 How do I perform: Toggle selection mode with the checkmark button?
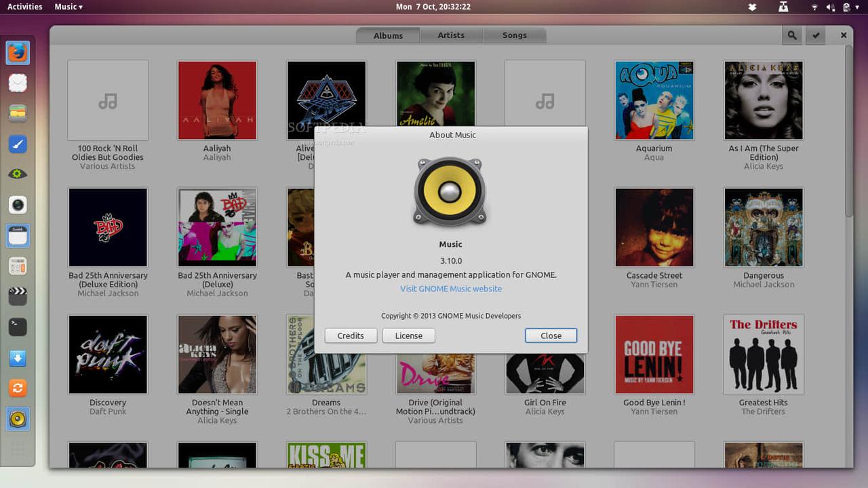tap(816, 36)
